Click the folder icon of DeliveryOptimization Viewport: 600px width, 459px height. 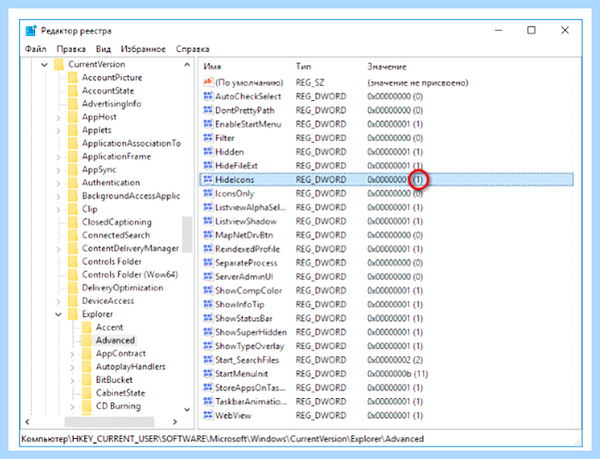(73, 288)
